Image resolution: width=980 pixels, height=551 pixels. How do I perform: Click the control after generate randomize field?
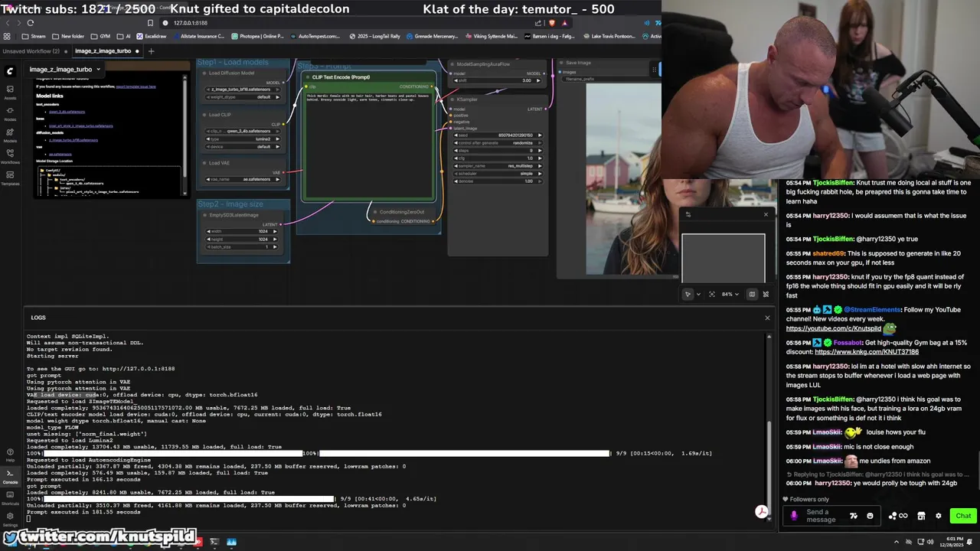pos(498,142)
